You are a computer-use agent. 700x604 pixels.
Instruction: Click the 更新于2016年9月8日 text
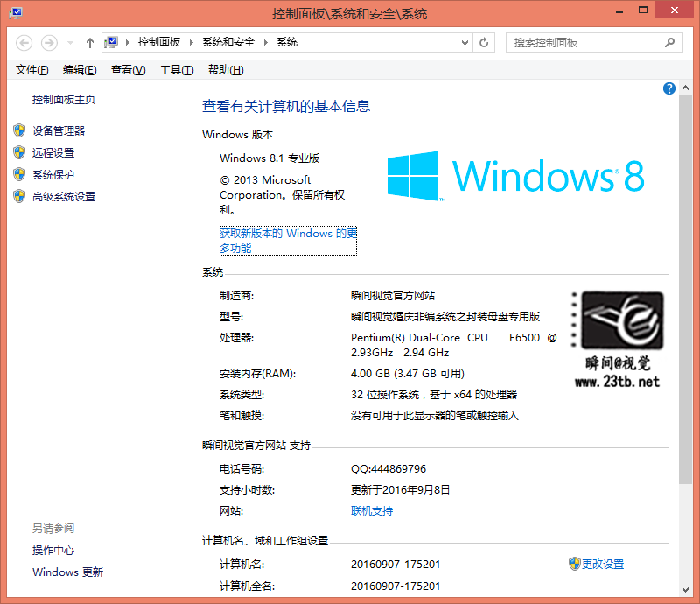(401, 490)
